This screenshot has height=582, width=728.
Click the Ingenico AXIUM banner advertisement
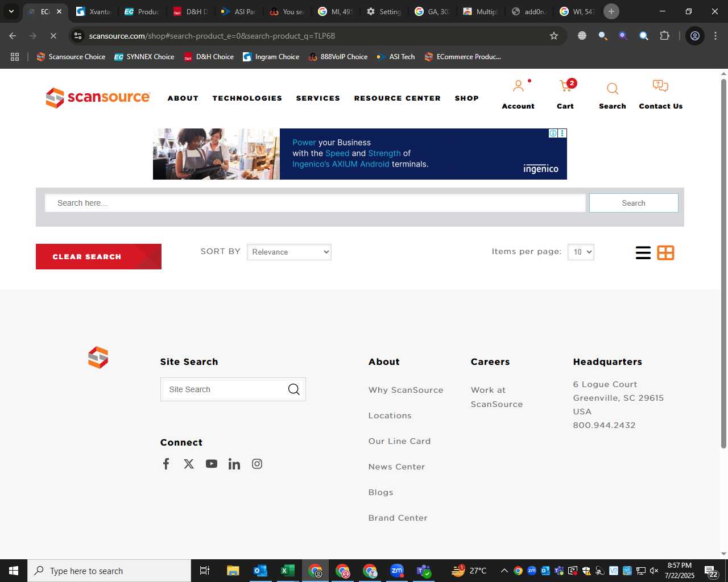tap(359, 154)
